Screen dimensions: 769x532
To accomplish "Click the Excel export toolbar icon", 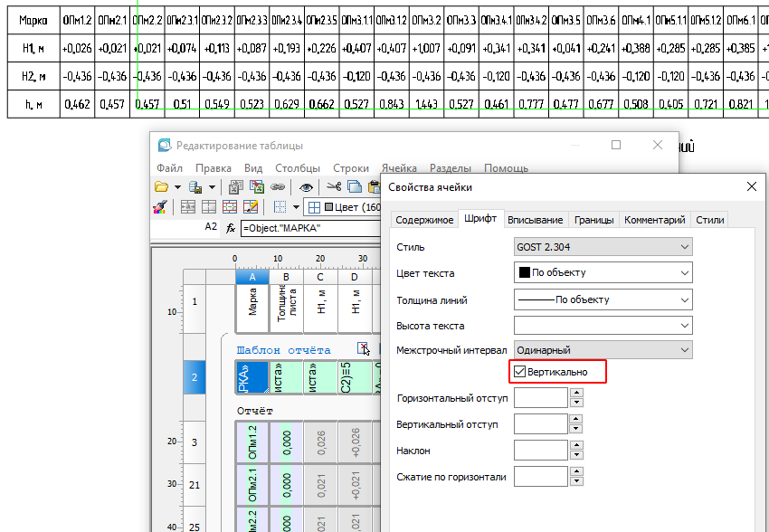I will coord(256,186).
